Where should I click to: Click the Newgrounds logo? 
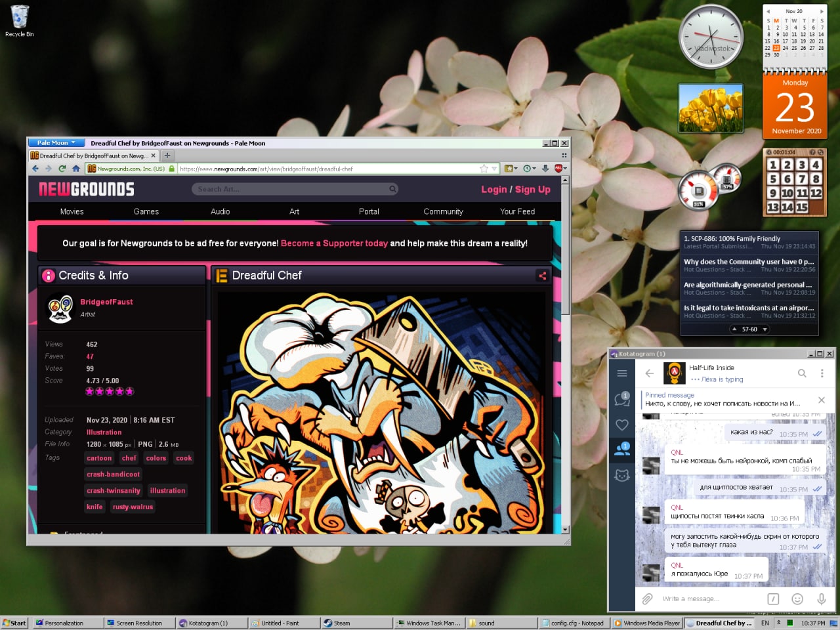pyautogui.click(x=87, y=189)
